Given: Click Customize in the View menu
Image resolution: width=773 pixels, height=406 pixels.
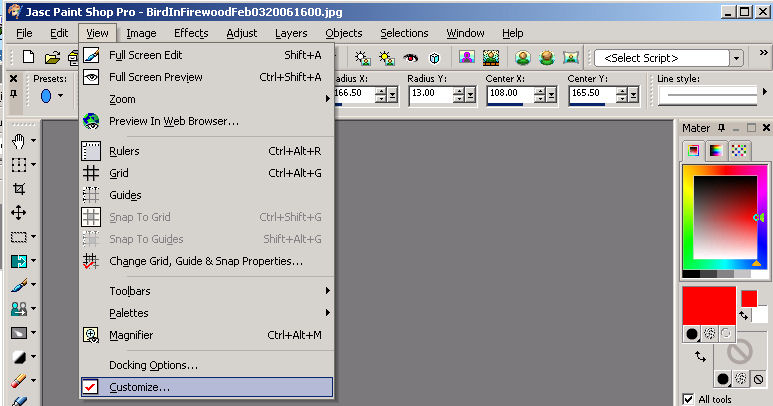Looking at the screenshot, I should click(139, 387).
